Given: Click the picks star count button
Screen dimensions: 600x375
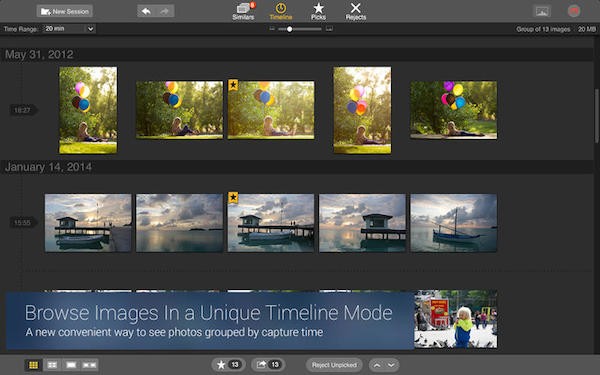Looking at the screenshot, I should pyautogui.click(x=229, y=365).
